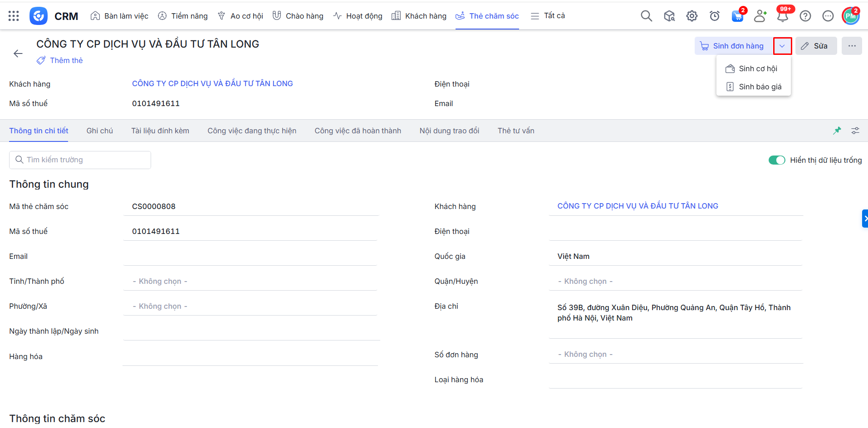Viewport: 868px width, 428px height.
Task: Open the notifications bell icon
Action: [783, 16]
